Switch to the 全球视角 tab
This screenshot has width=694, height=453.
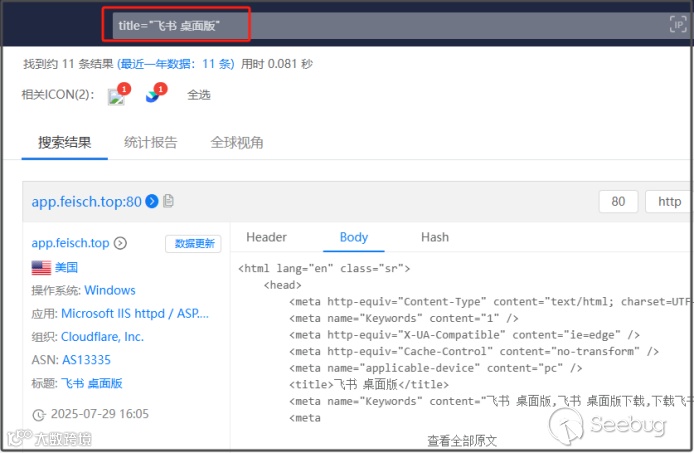[237, 143]
